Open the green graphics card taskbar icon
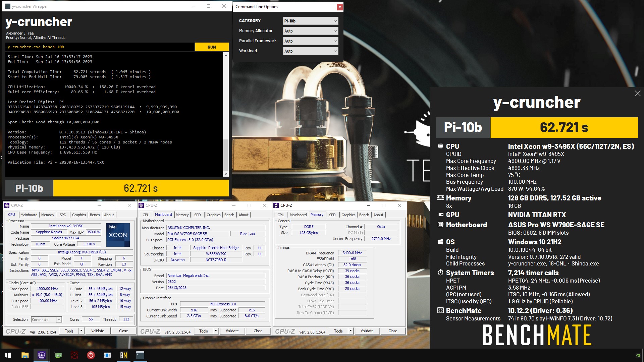 [58, 355]
